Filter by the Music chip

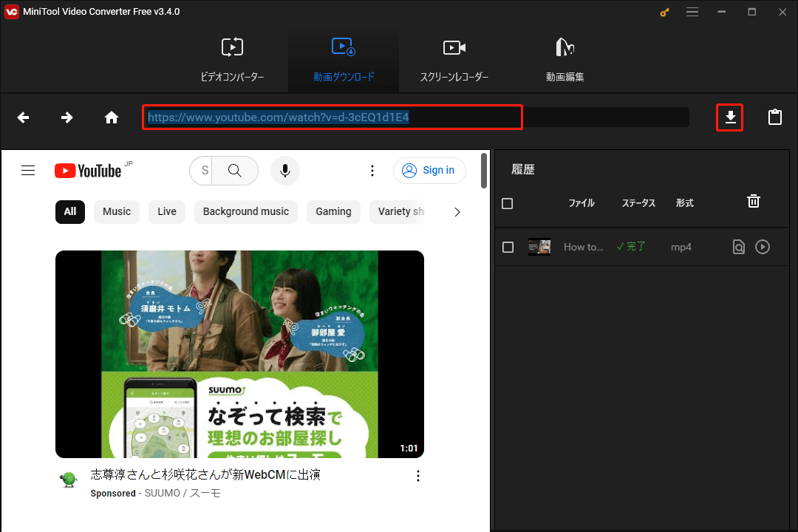click(x=117, y=212)
